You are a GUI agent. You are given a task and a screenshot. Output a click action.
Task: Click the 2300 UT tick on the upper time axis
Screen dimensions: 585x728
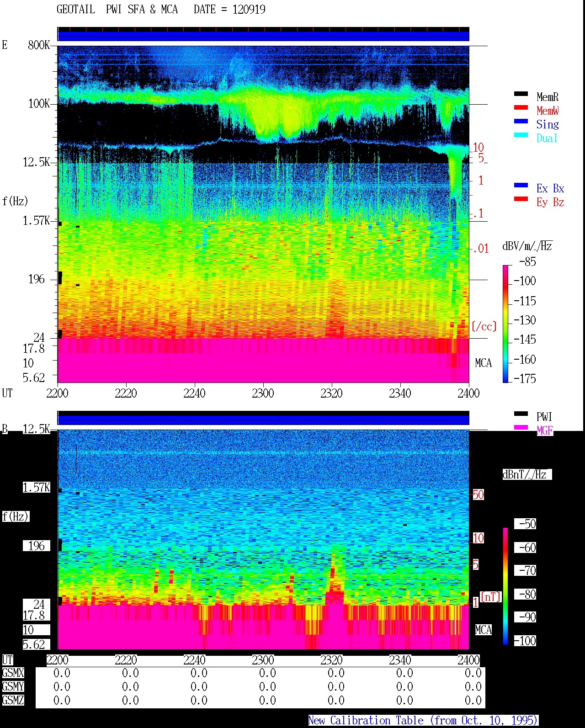click(x=263, y=393)
